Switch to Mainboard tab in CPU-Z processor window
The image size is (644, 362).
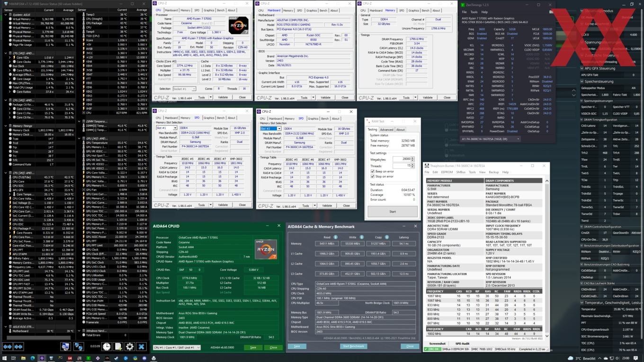point(171,10)
